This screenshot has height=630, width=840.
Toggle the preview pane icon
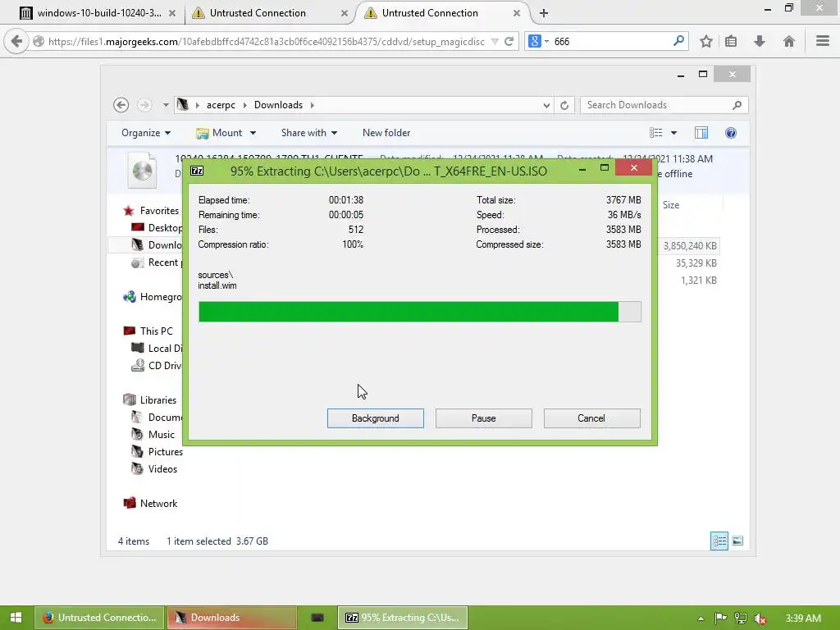[701, 133]
